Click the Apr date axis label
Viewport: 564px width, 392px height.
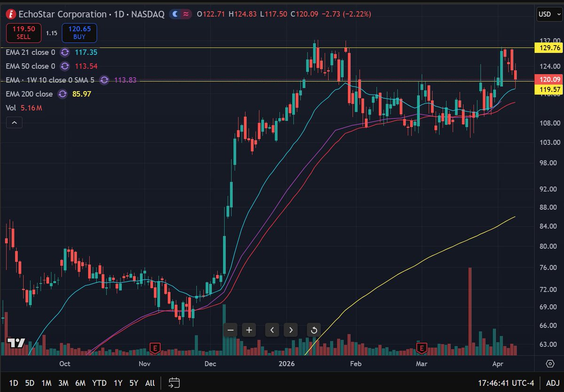click(x=498, y=364)
